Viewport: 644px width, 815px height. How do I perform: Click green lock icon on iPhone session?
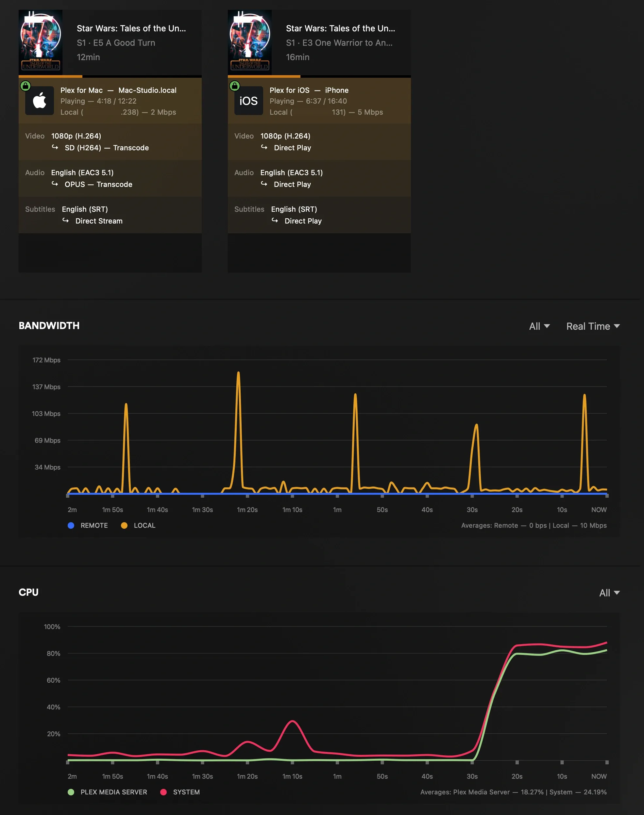click(x=234, y=86)
